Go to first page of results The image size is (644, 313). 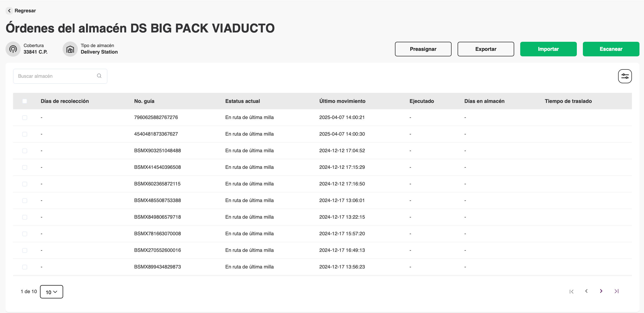coord(572,291)
